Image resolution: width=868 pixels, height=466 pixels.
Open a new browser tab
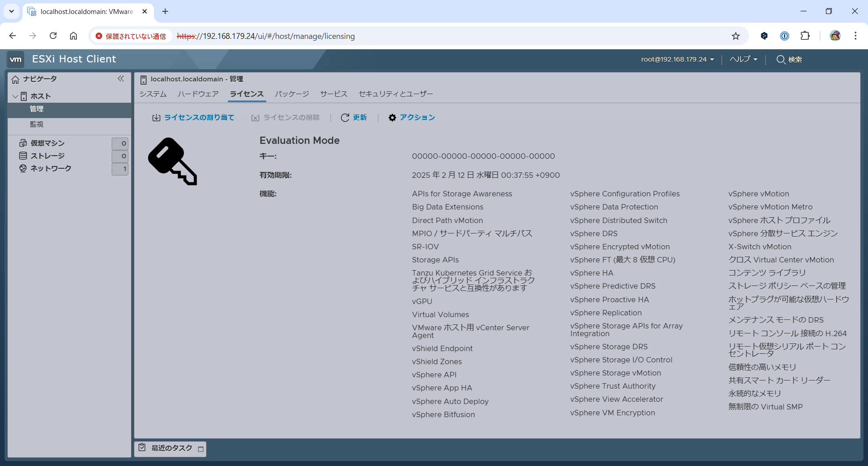point(165,11)
